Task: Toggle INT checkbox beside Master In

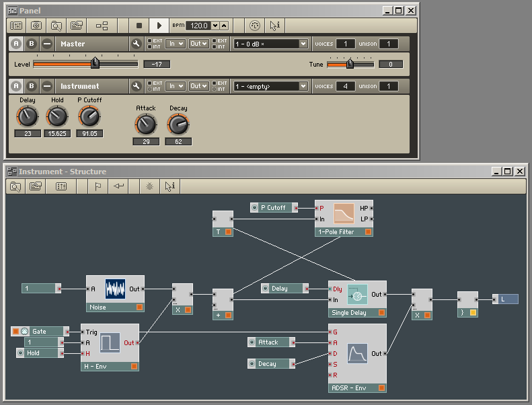Action: coord(149,47)
